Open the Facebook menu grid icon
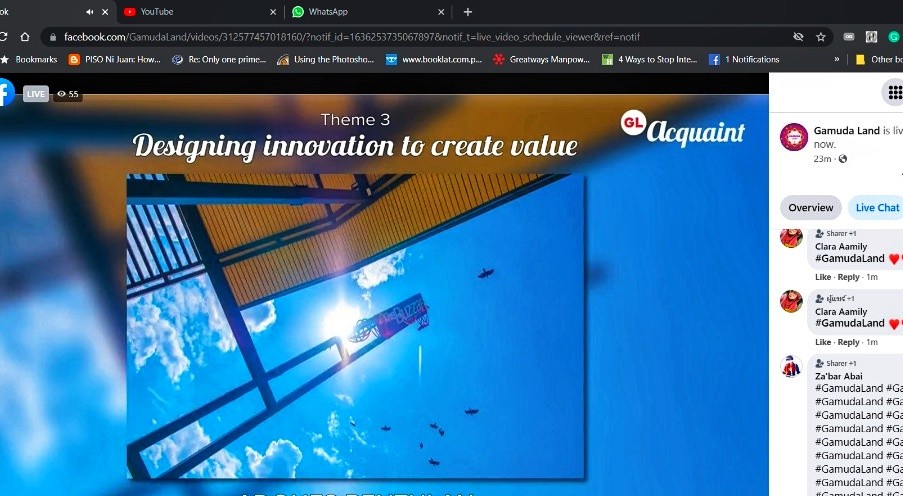The width and height of the screenshot is (903, 496). pos(894,92)
